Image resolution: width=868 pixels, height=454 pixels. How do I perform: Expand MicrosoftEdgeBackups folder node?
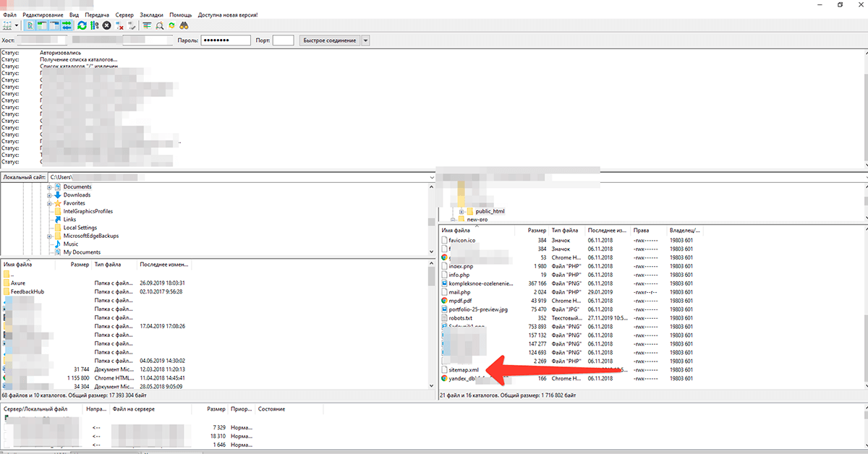50,236
